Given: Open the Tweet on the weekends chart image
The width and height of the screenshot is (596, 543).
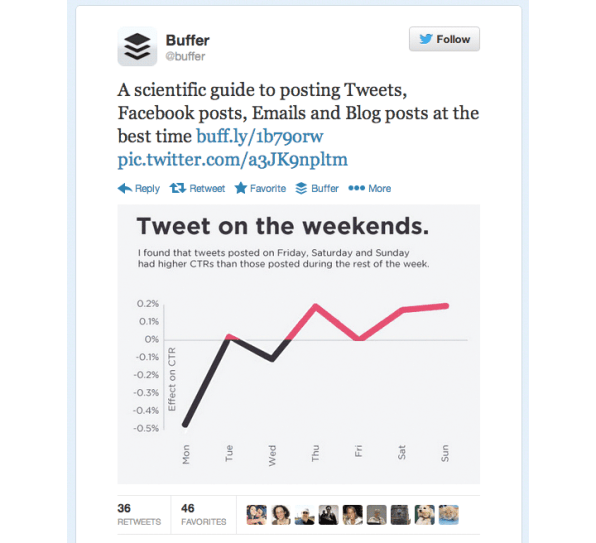Looking at the screenshot, I should click(x=298, y=344).
